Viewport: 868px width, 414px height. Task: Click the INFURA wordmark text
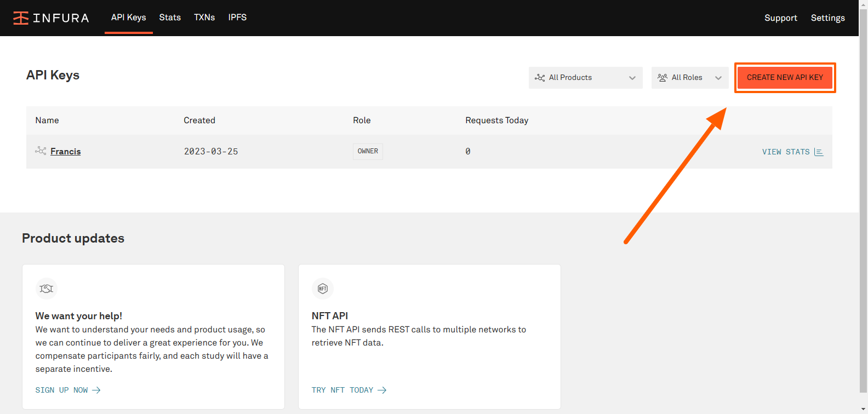tap(61, 18)
